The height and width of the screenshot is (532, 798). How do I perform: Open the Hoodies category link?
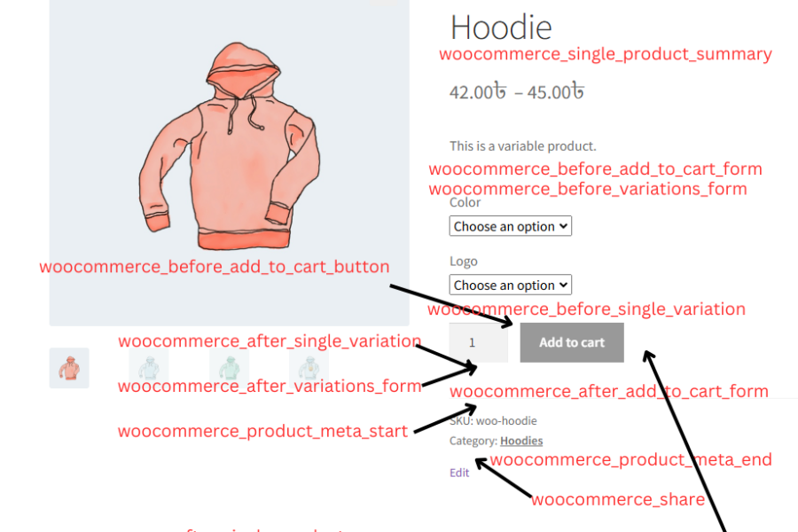tap(521, 441)
